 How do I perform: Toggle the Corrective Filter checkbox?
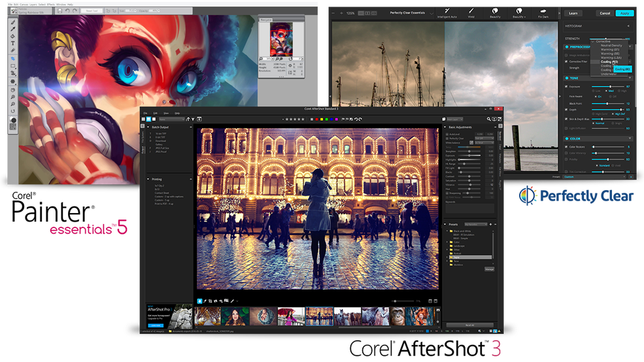tap(566, 61)
